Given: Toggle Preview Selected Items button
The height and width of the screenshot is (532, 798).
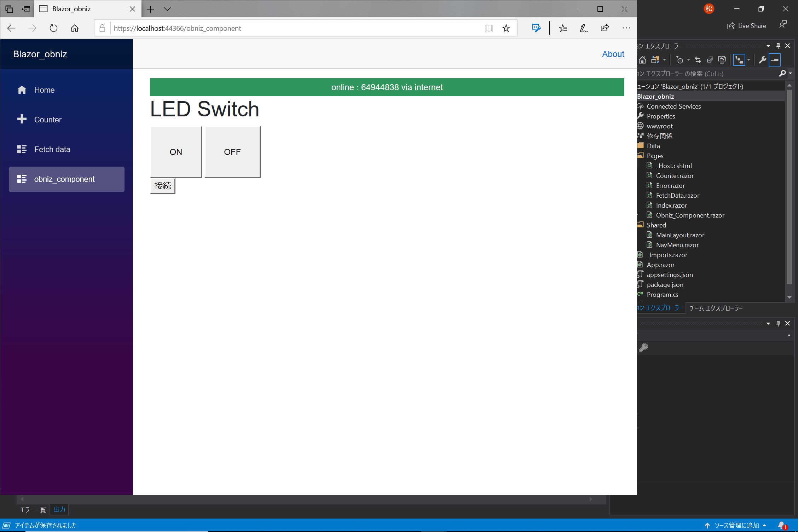Looking at the screenshot, I should [x=775, y=60].
